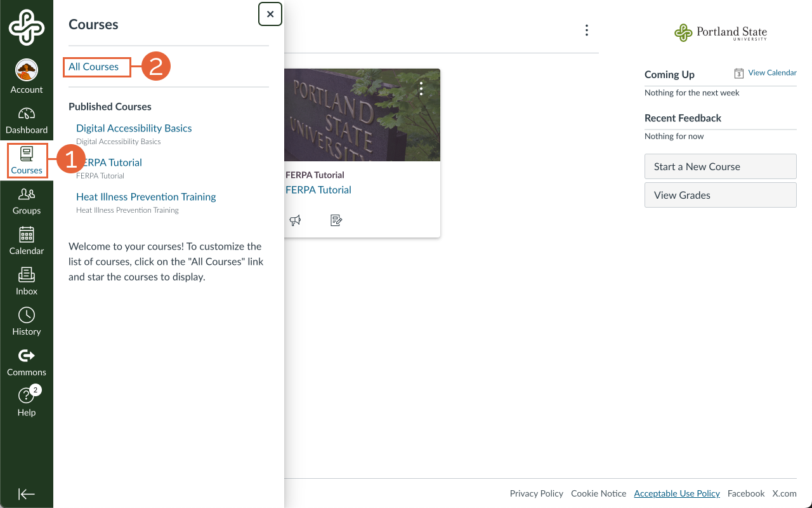The height and width of the screenshot is (508, 812).
Task: Click the 'Coming Up' heading
Action: (x=669, y=75)
